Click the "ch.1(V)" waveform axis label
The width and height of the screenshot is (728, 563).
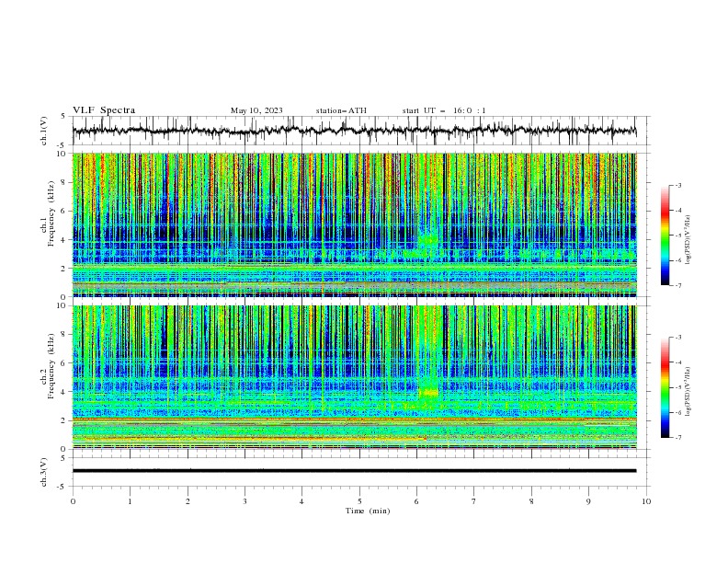tap(44, 131)
